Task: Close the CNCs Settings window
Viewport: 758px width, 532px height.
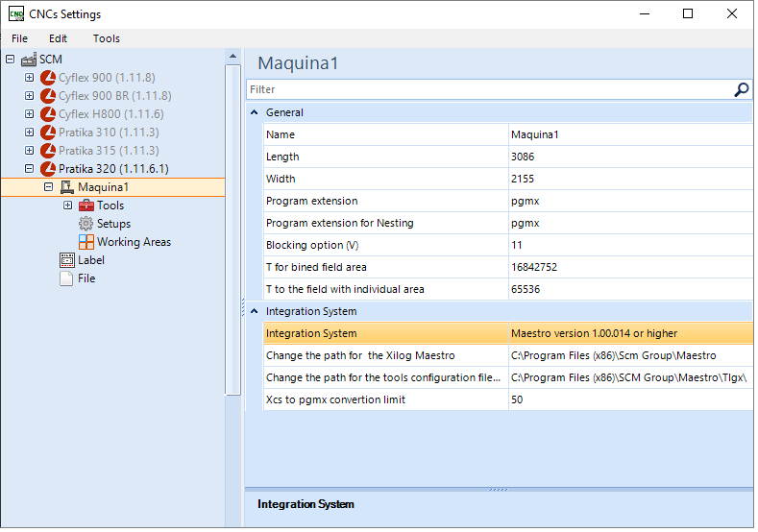Action: coord(732,13)
